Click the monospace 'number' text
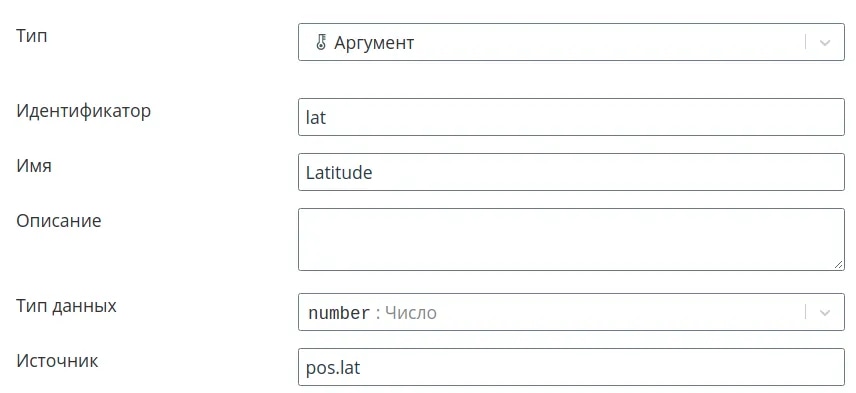 [x=339, y=313]
